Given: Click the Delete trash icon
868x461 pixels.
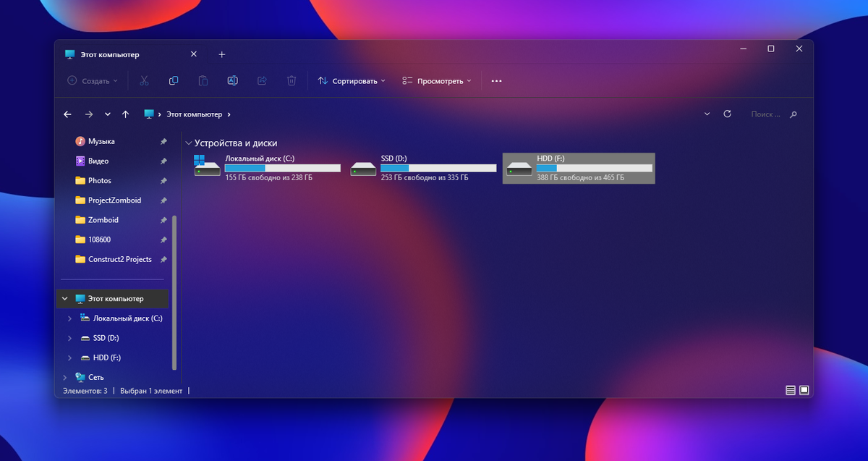Looking at the screenshot, I should (292, 81).
